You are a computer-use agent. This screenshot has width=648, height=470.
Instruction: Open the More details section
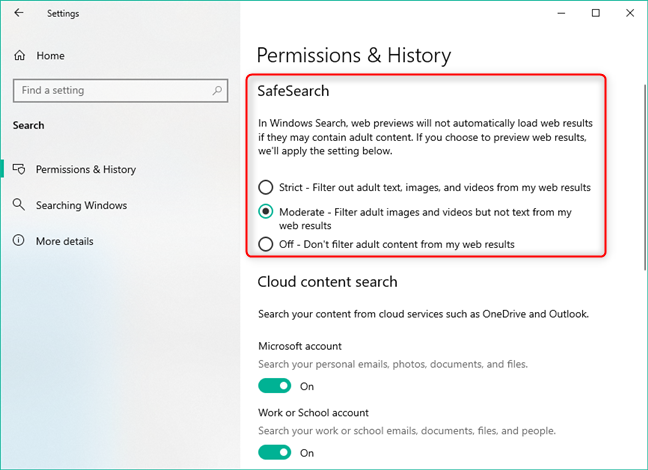coord(64,241)
